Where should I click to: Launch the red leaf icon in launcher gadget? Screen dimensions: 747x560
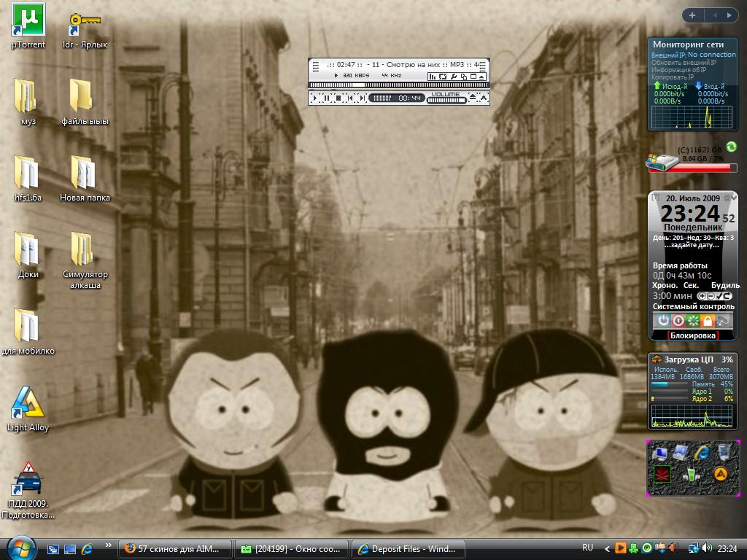tap(662, 474)
